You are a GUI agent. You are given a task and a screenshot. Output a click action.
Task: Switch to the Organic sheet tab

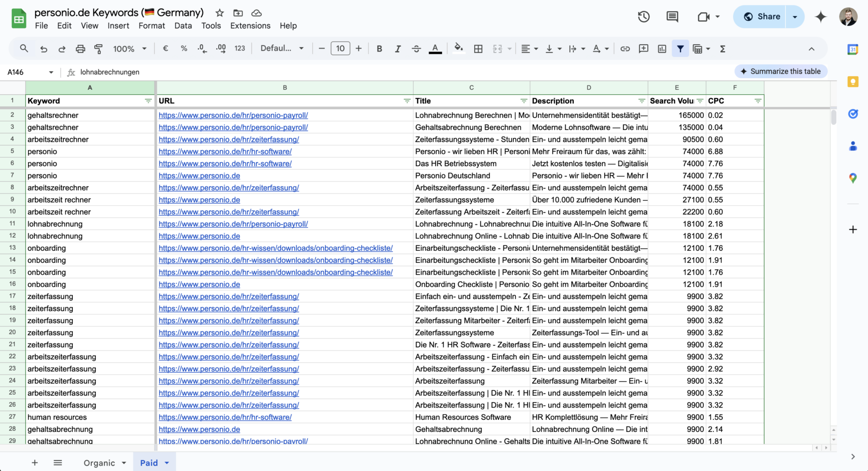click(99, 463)
